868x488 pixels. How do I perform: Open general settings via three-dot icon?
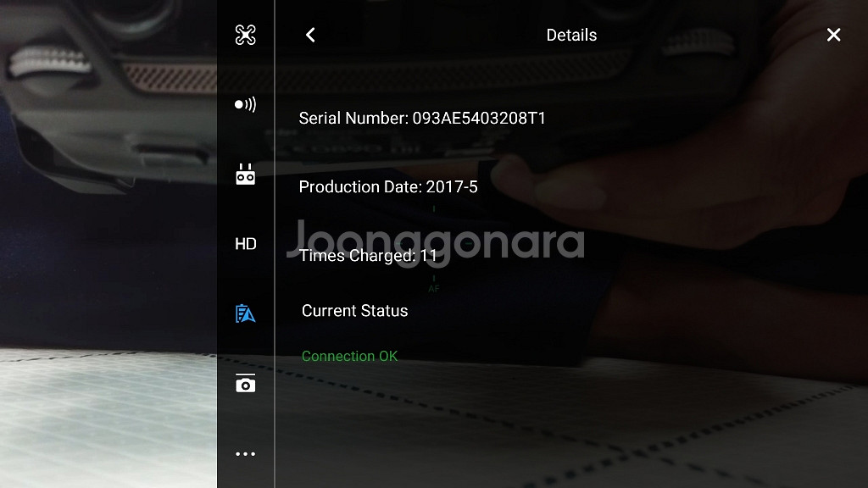pos(245,454)
